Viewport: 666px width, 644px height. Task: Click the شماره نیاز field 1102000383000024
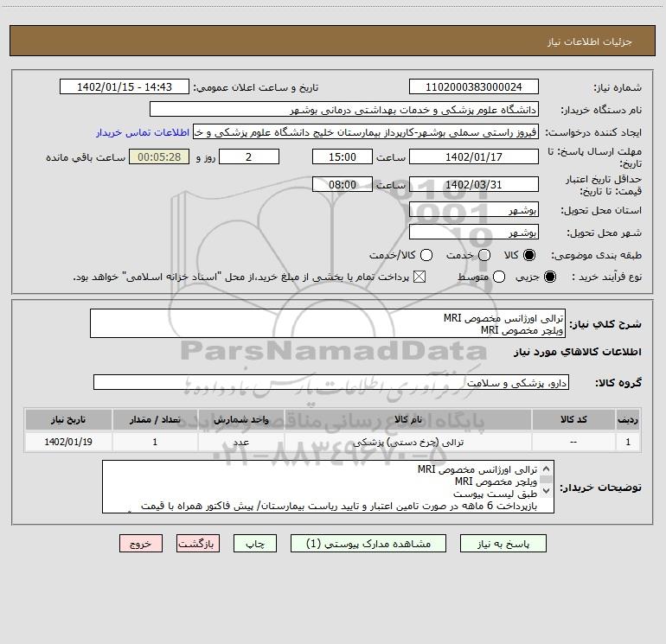tap(474, 87)
